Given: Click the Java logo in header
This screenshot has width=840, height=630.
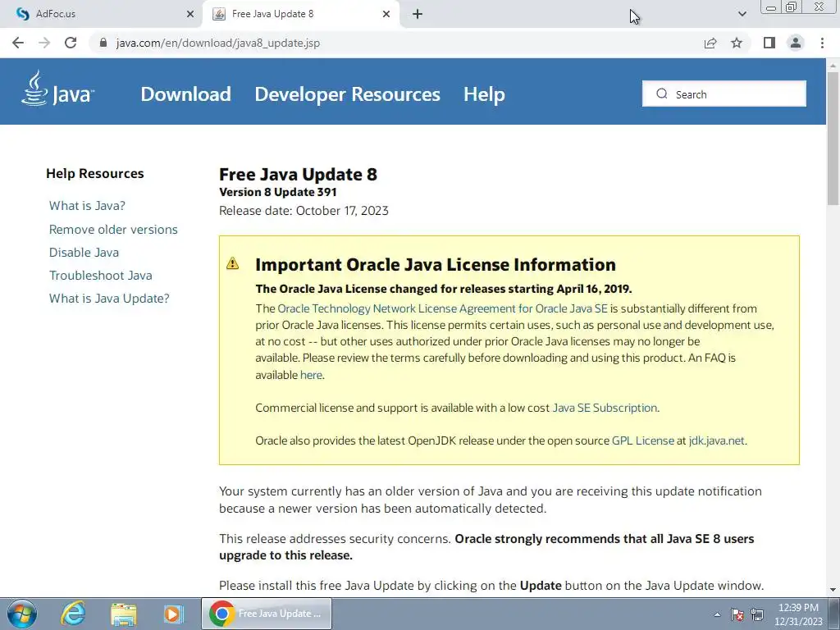Looking at the screenshot, I should [x=57, y=89].
